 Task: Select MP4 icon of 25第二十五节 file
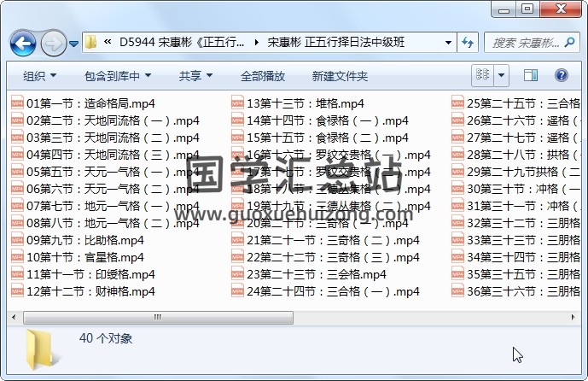point(457,103)
